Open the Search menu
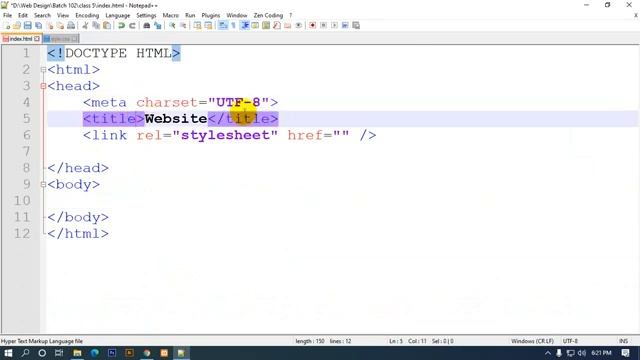 click(42, 15)
